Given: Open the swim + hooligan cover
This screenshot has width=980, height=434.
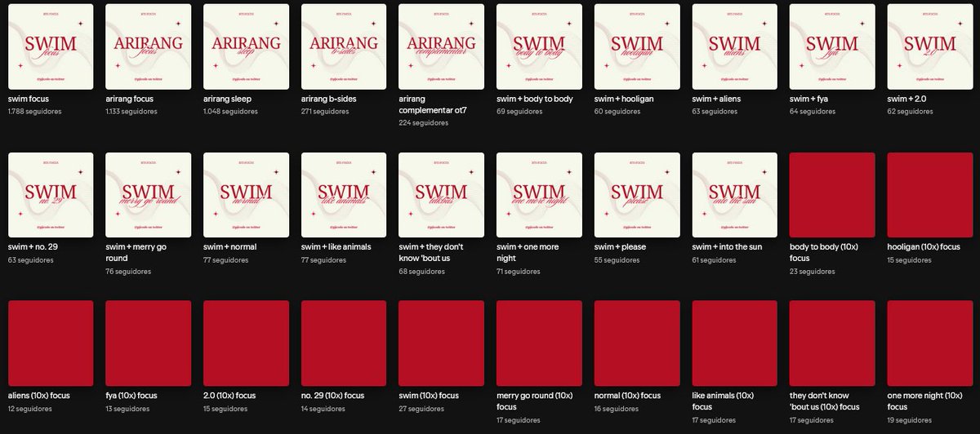Looking at the screenshot, I should (637, 47).
